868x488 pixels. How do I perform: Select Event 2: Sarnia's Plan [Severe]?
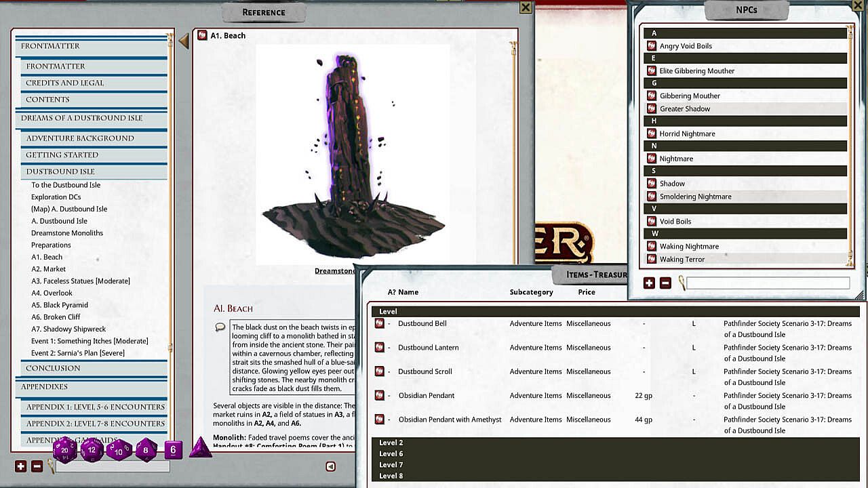point(78,353)
